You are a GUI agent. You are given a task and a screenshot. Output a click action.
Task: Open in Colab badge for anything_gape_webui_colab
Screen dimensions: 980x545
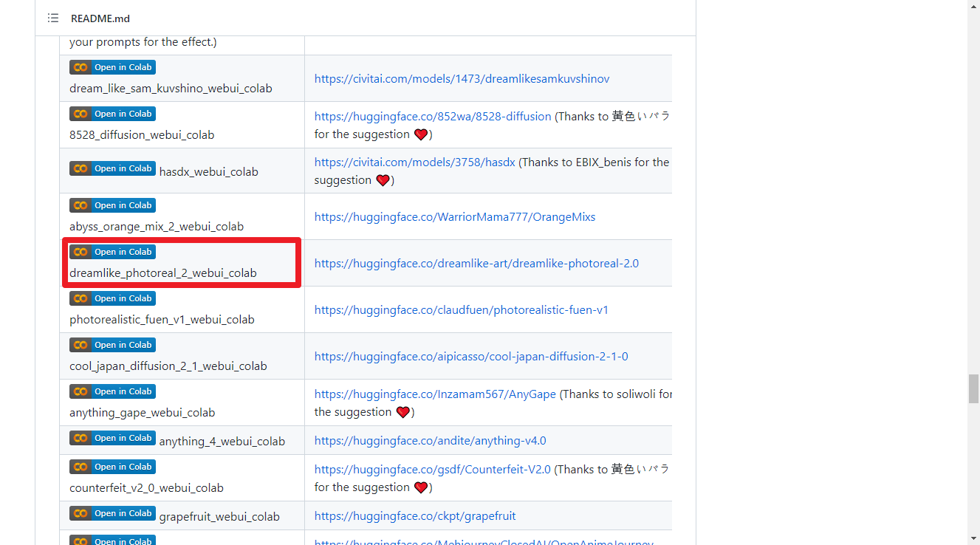click(112, 391)
